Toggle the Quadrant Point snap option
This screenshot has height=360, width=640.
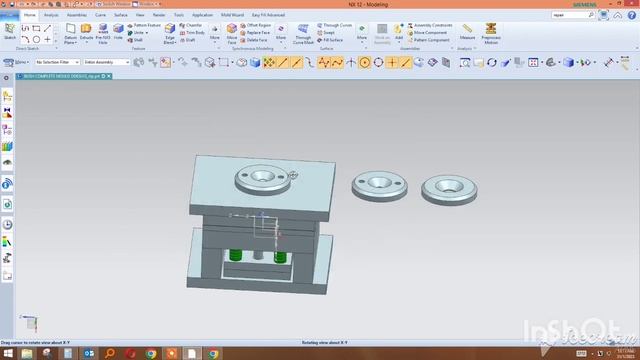point(378,62)
